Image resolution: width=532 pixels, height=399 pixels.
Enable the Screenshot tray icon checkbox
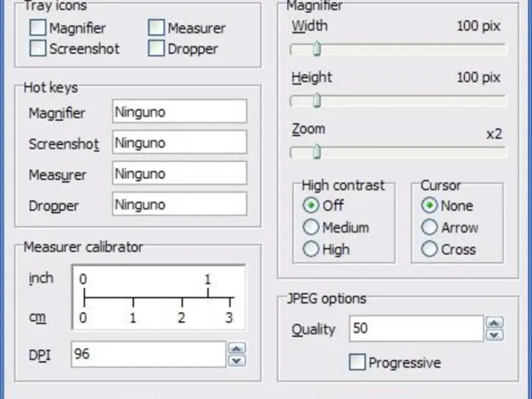point(39,49)
